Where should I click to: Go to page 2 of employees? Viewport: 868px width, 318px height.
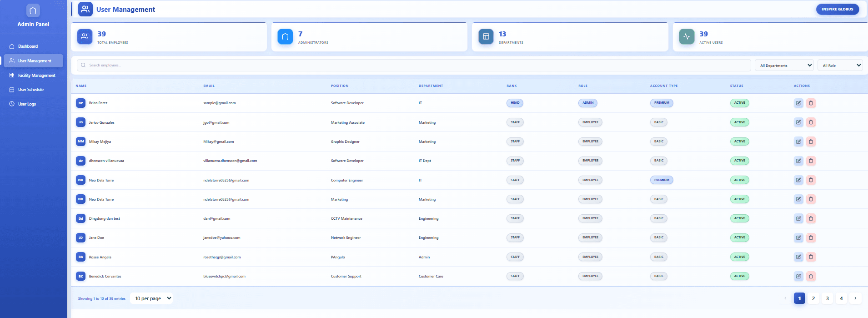[x=813, y=298]
